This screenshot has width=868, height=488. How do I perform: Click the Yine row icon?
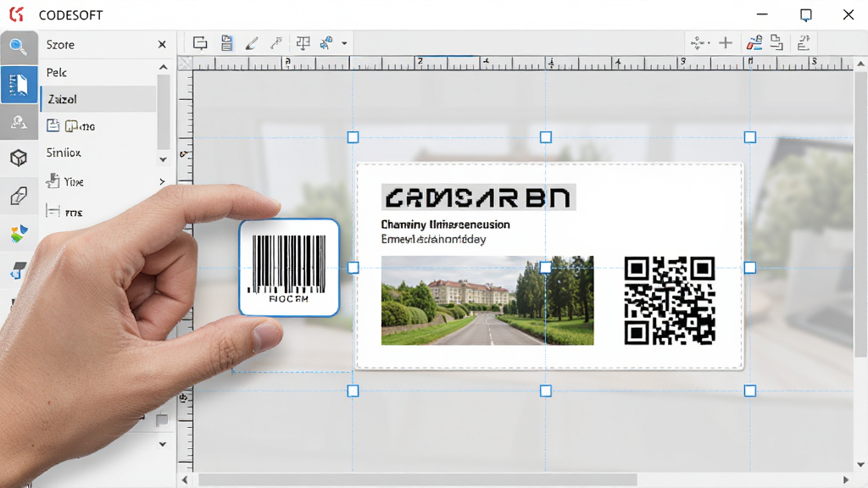[53, 181]
